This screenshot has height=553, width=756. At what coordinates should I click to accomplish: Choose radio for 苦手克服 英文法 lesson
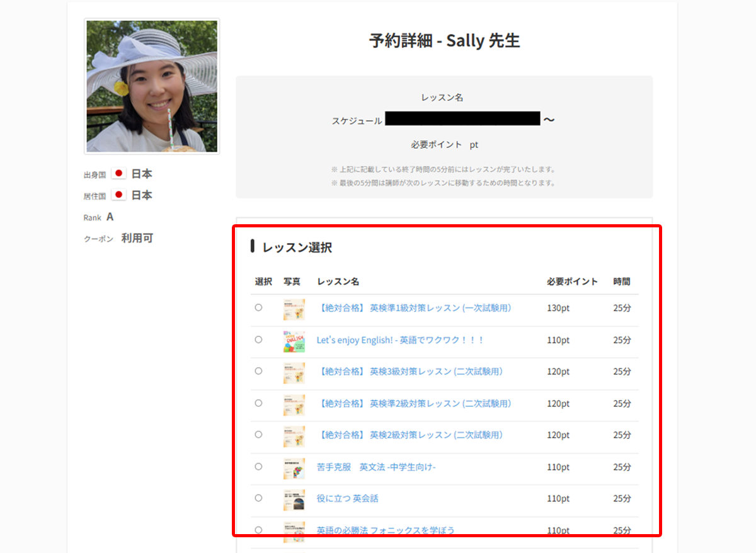click(x=258, y=467)
